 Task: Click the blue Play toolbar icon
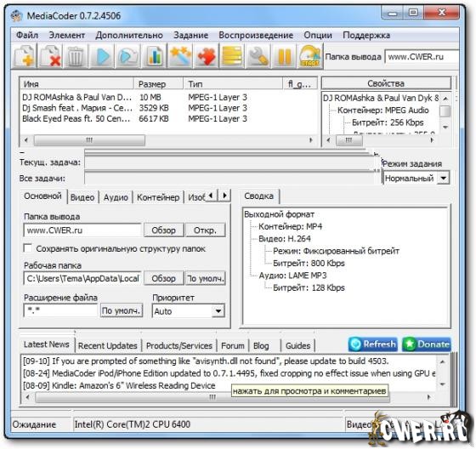point(102,56)
